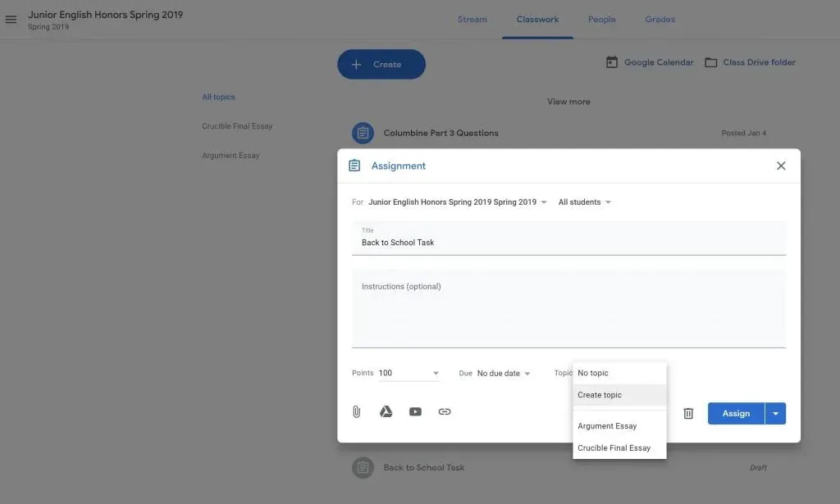Expand the Points value dropdown

[x=435, y=374]
